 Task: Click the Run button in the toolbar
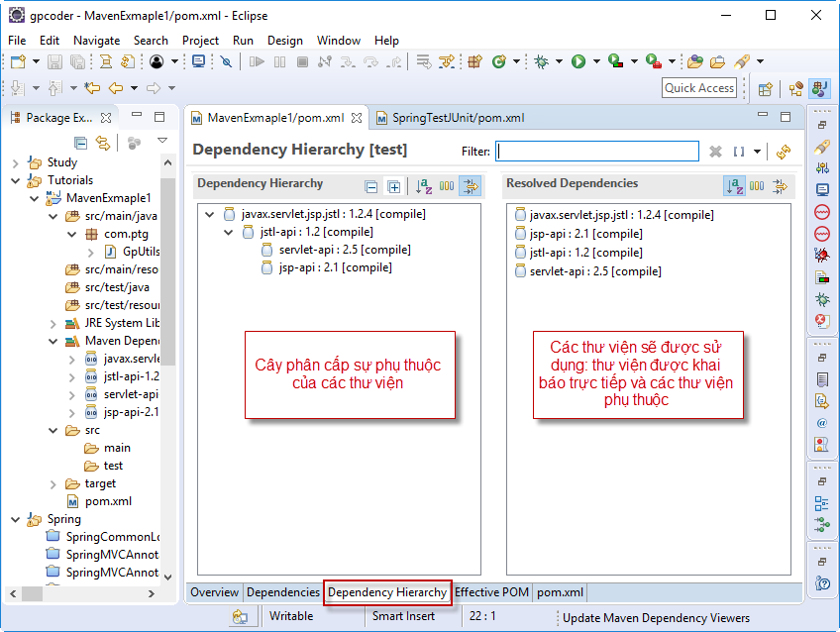[x=578, y=61]
